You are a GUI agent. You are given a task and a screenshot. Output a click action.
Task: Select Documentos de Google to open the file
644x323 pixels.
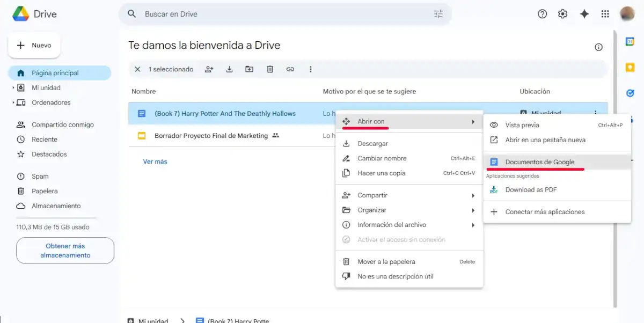point(538,161)
